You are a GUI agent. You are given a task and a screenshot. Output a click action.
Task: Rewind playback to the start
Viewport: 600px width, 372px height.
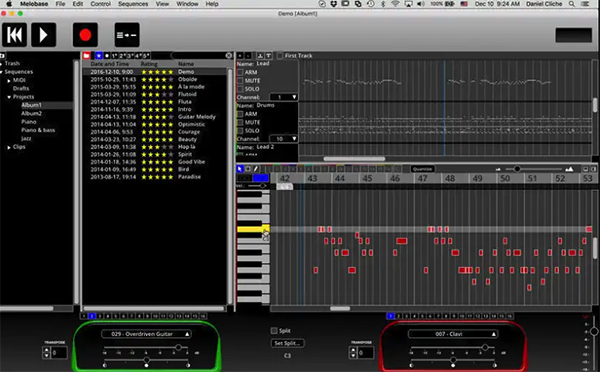point(15,35)
